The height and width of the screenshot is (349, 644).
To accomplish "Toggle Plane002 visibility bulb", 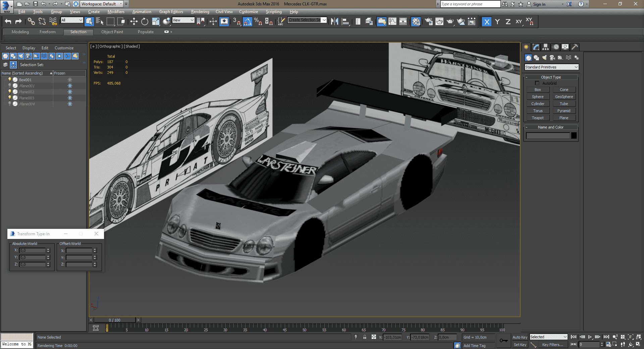I will coord(9,92).
